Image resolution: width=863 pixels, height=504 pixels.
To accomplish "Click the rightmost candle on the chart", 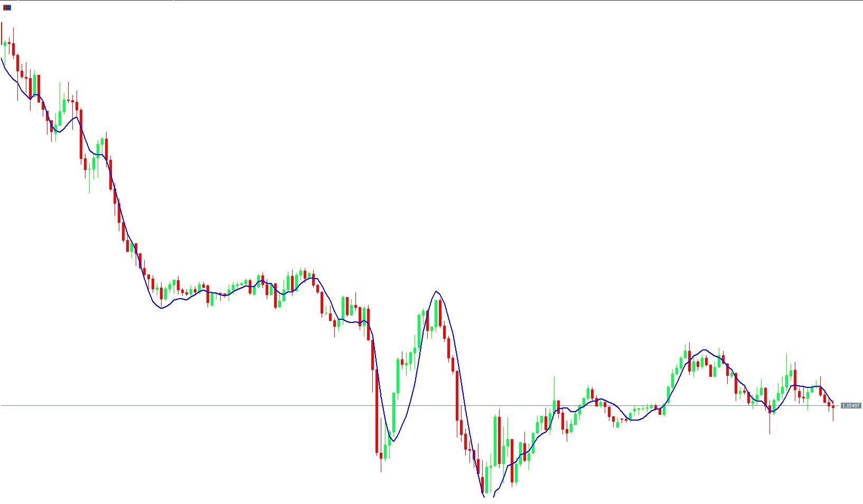I will 833,407.
